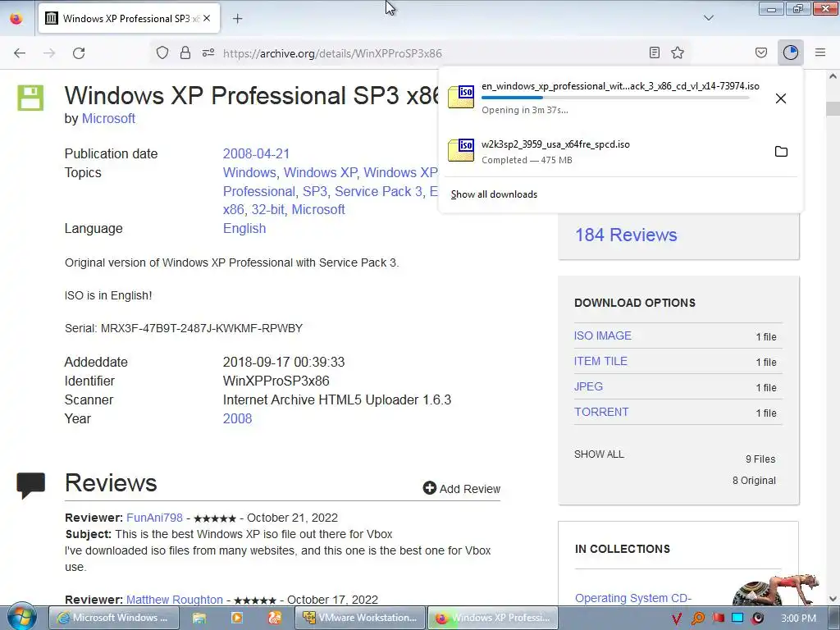This screenshot has height=630, width=840.
Task: Open the tracking protection shield icon
Action: pos(162,52)
